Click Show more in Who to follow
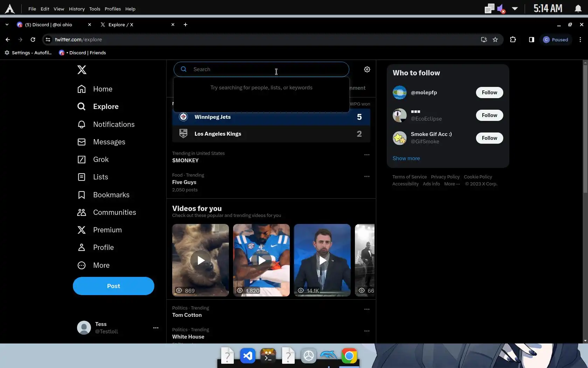Screen dimensions: 588x368 [x=406, y=158]
